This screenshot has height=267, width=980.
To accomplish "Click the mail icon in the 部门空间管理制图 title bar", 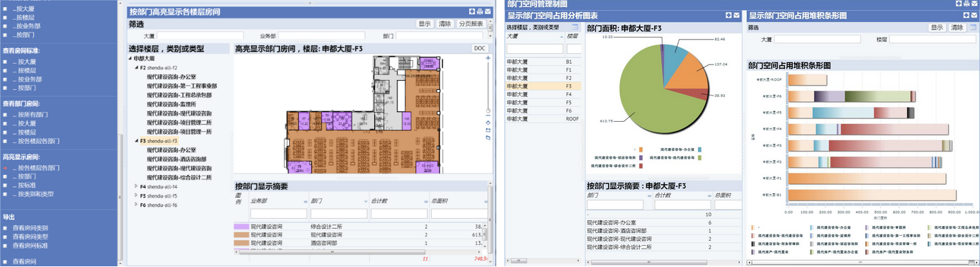I will [x=975, y=4].
